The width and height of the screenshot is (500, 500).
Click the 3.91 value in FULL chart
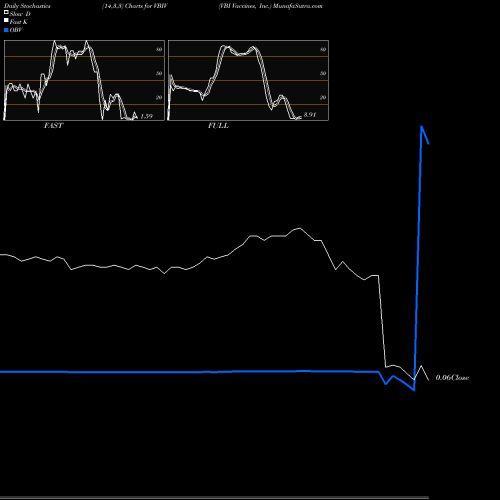coord(310,115)
